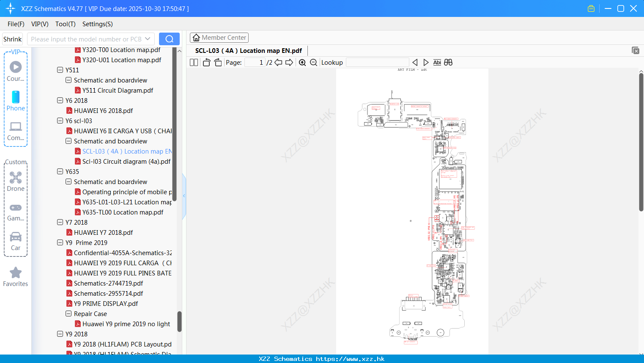The height and width of the screenshot is (363, 644).
Task: Collapse the Repair Case folder
Action: tap(69, 313)
